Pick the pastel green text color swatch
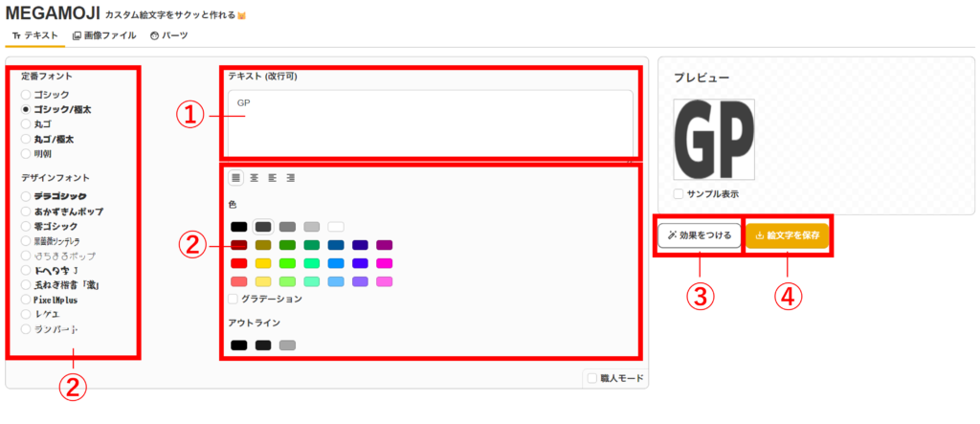Screen dimensions: 980x424 [287, 281]
